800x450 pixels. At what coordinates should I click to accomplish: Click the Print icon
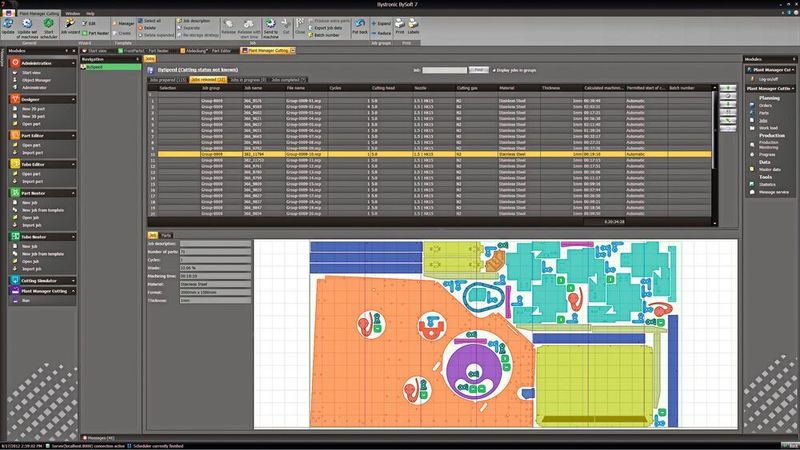tap(399, 27)
